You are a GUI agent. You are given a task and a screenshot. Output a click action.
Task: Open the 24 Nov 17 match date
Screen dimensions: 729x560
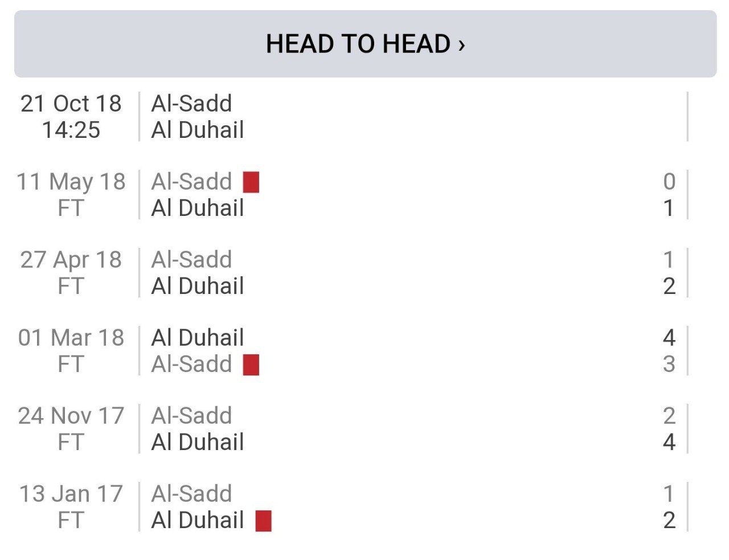tap(71, 416)
